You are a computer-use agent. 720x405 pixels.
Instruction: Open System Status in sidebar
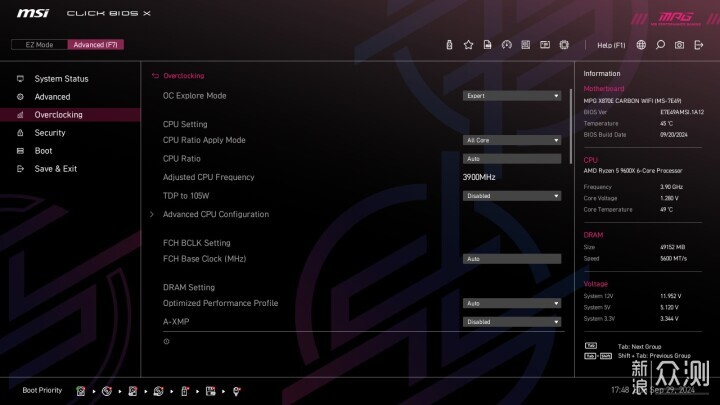[x=62, y=79]
